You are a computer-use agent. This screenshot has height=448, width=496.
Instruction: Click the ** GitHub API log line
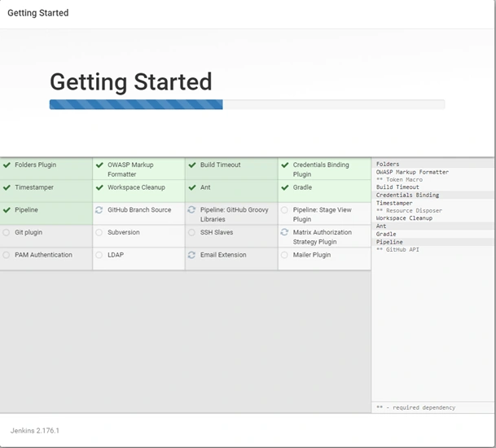pyautogui.click(x=397, y=249)
